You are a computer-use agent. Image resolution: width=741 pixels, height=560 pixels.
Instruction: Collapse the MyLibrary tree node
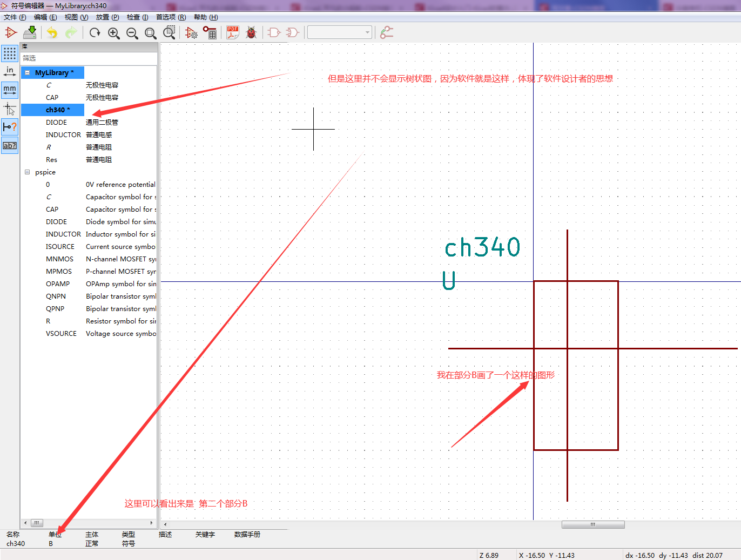point(27,72)
